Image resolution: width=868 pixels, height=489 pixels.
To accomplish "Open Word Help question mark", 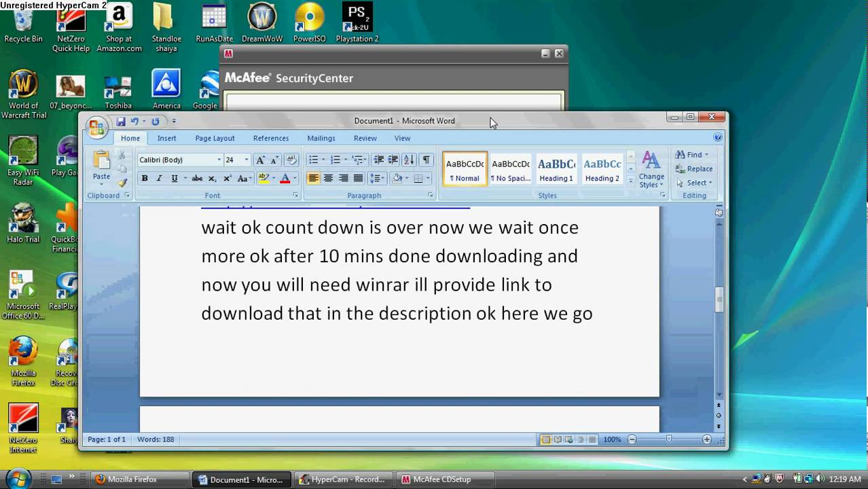I will (x=718, y=138).
